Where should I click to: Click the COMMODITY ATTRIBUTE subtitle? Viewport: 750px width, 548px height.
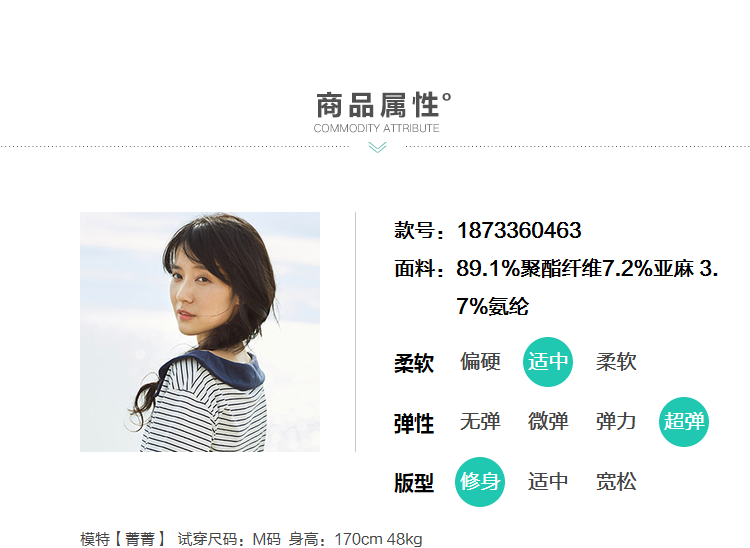376,128
